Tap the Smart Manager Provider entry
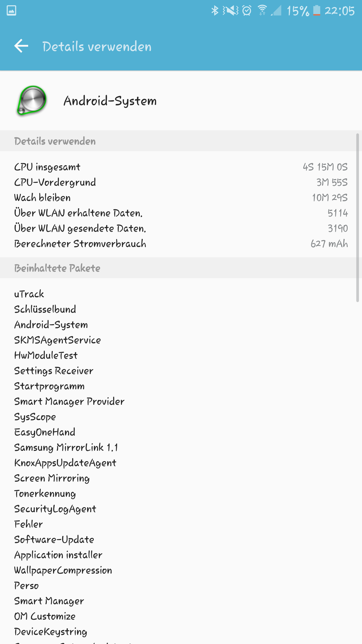Viewport: 362px width, 644px height. coord(69,401)
